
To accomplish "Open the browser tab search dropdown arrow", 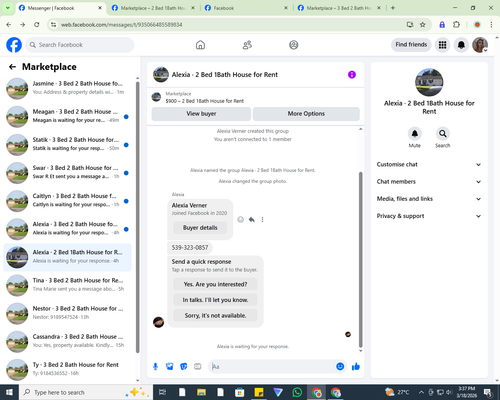I will [x=7, y=8].
